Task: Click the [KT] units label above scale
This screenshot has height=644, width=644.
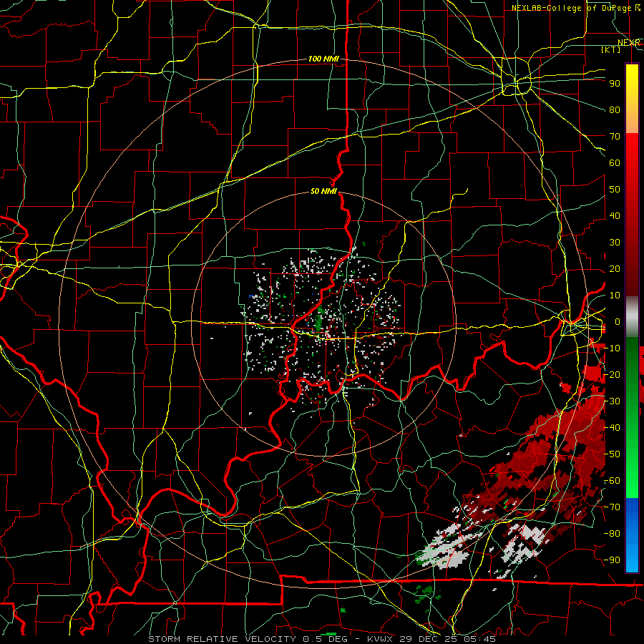Action: [x=611, y=49]
